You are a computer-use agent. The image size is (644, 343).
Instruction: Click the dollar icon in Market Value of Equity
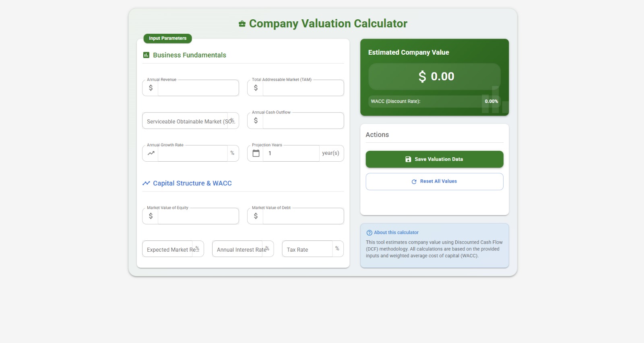coord(151,216)
